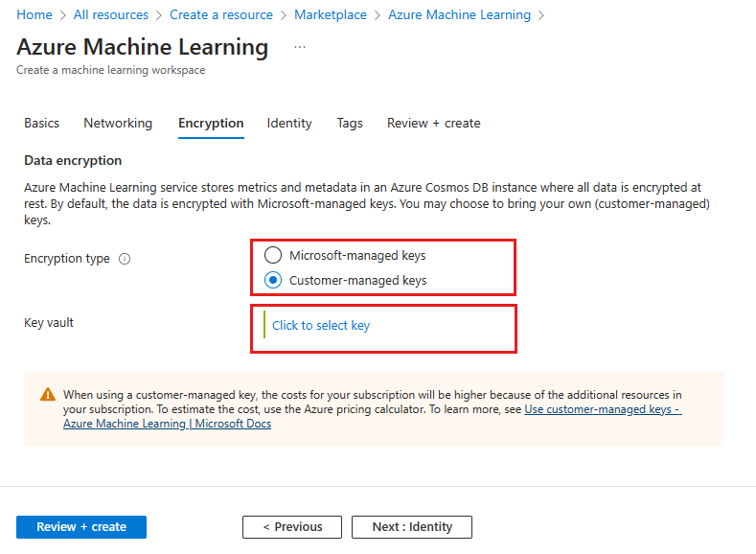Image resolution: width=756 pixels, height=554 pixels.
Task: Switch to Review + create tab
Action: 433,123
